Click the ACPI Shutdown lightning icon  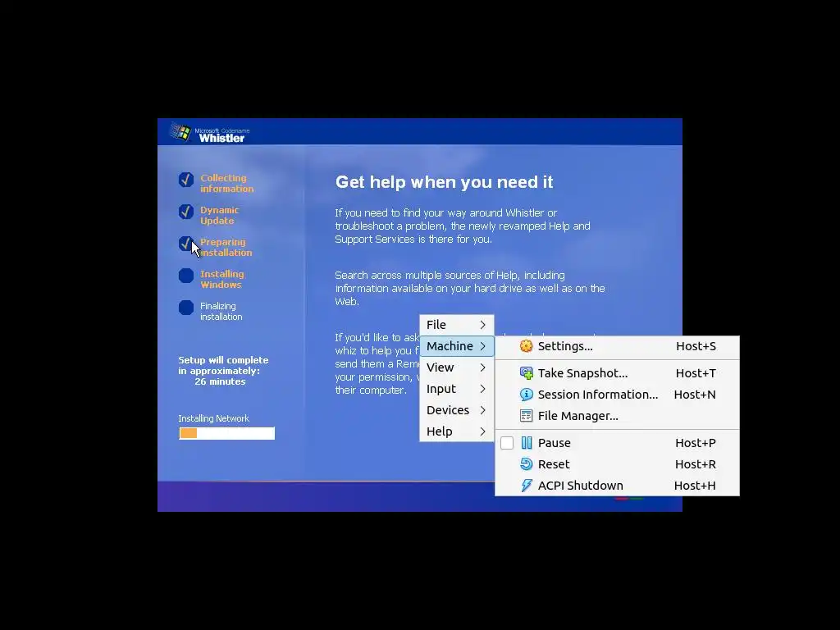coord(526,486)
